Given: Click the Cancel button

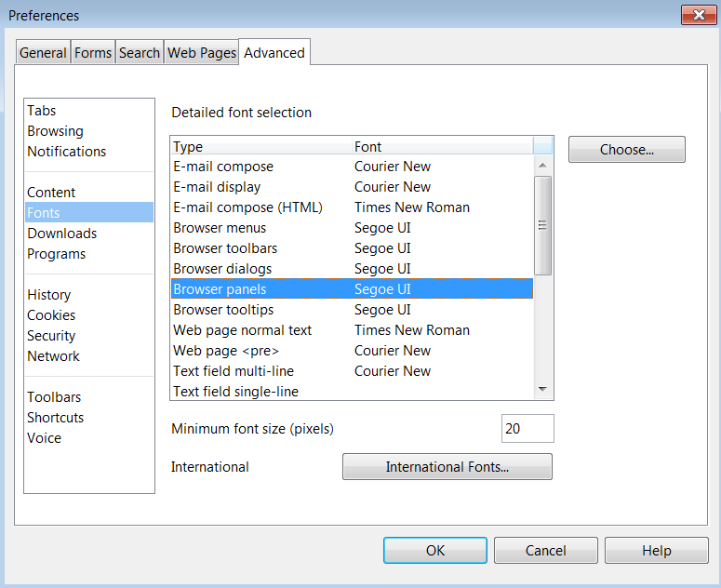Looking at the screenshot, I should coord(545,551).
